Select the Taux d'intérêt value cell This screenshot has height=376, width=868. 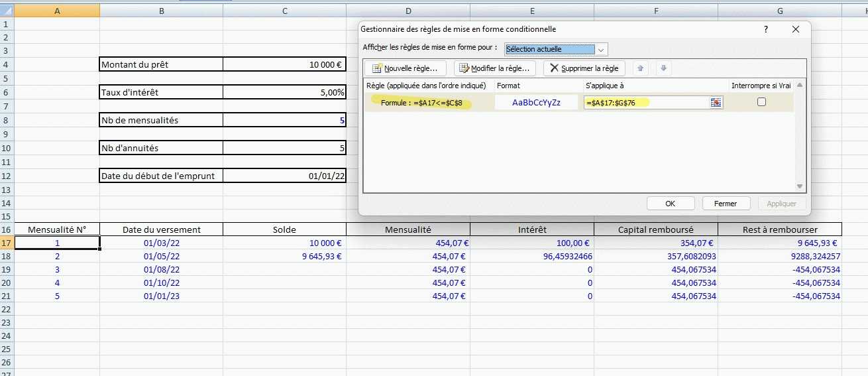pos(284,93)
